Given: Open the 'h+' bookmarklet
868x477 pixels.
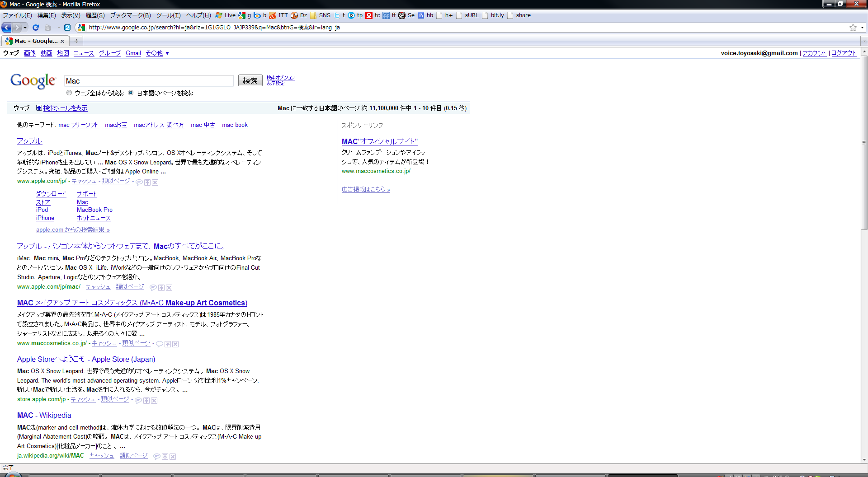Looking at the screenshot, I should click(x=444, y=15).
